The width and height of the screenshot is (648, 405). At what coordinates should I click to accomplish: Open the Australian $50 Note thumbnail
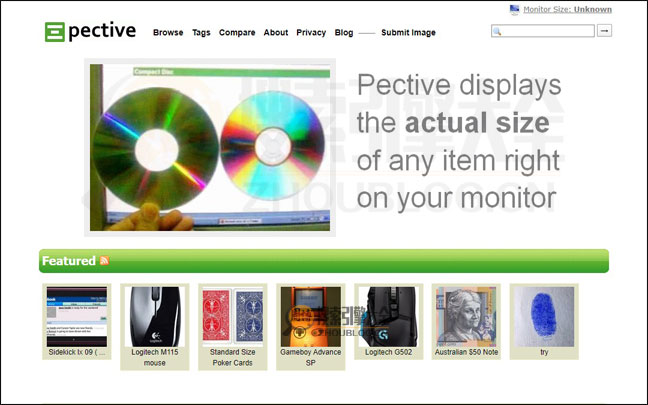click(466, 317)
